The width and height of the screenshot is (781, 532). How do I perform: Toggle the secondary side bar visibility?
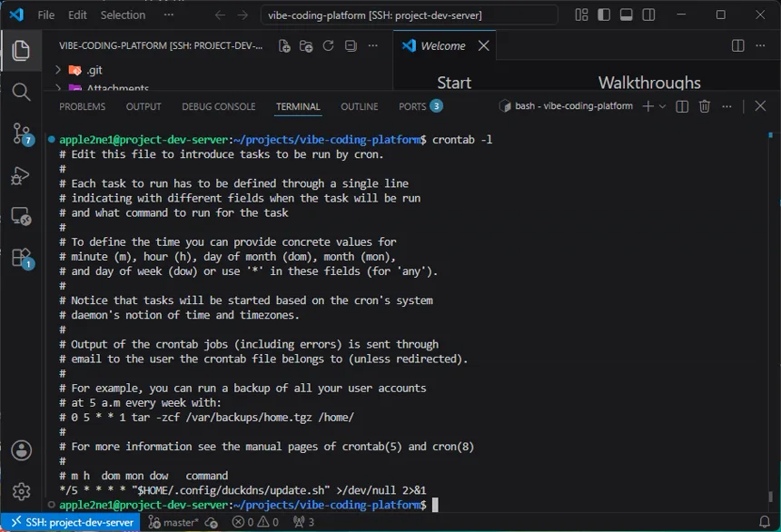tap(648, 15)
